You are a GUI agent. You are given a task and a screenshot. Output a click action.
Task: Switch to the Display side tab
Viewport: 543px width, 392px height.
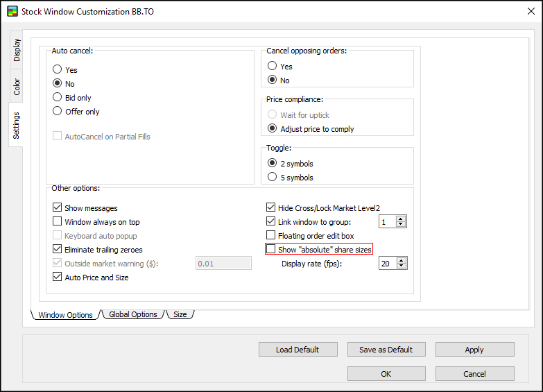(17, 50)
